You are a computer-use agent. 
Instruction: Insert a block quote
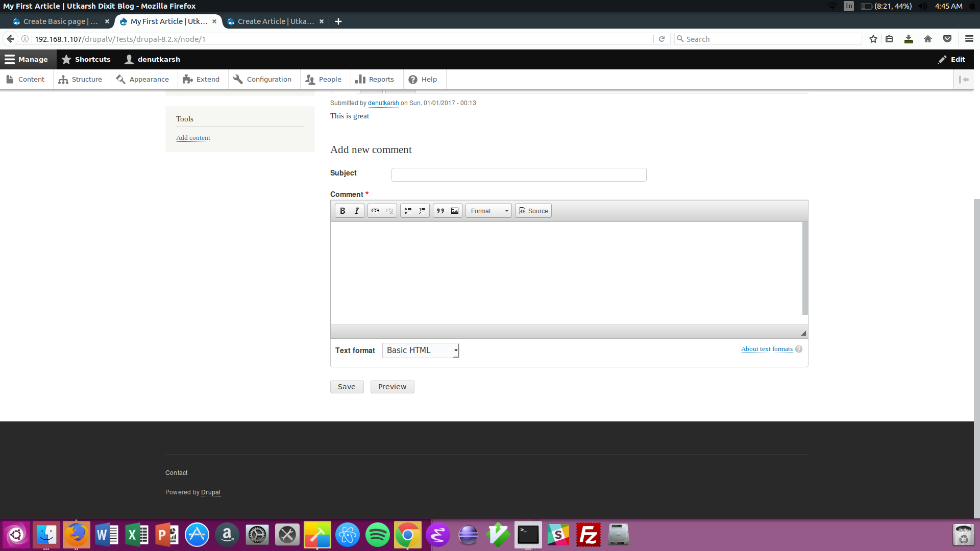(x=440, y=211)
